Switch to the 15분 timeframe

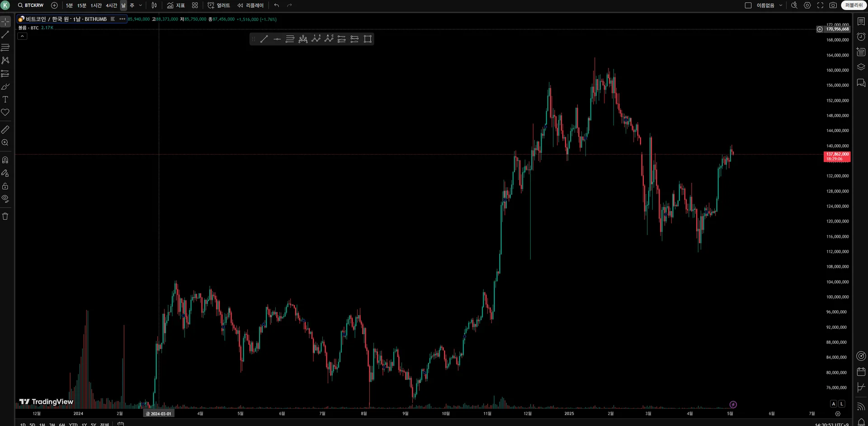tap(82, 5)
